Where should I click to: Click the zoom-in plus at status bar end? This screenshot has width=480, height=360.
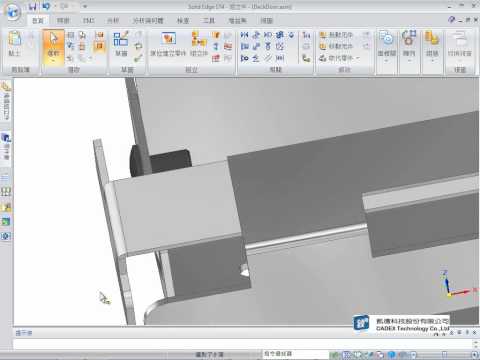click(x=475, y=355)
